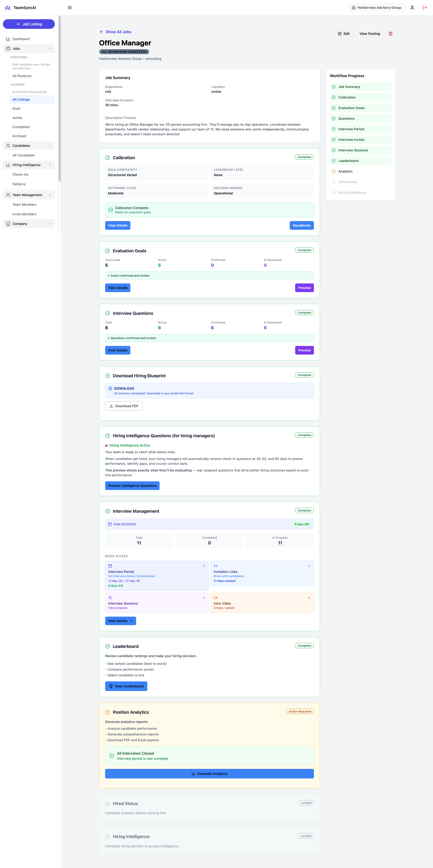Click the Team Management people icon
433x868 pixels.
(8, 195)
